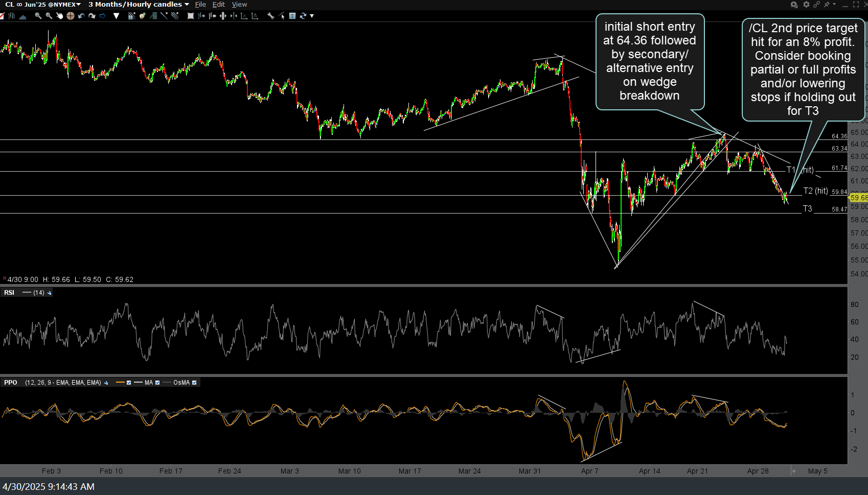
Task: Click the chain link icon
Action: pyautogui.click(x=816, y=5)
